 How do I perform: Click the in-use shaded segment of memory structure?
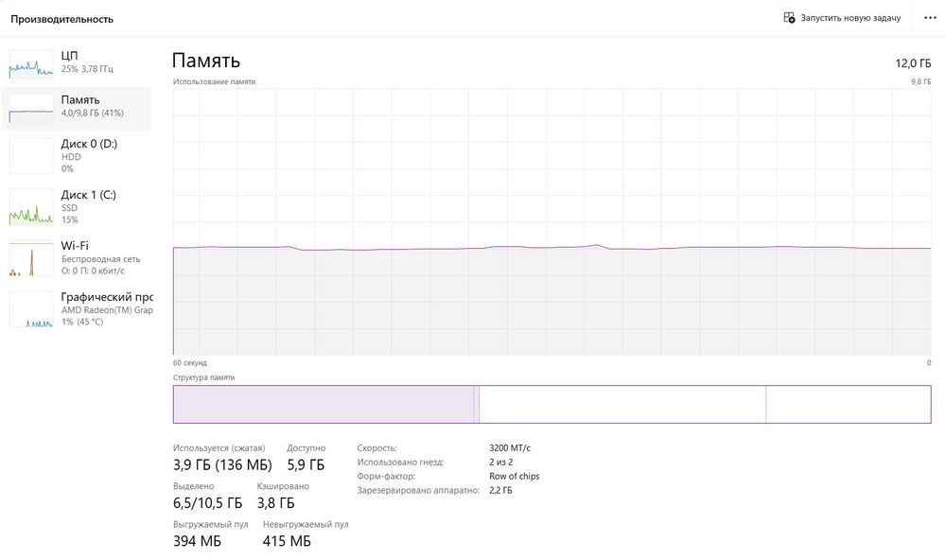point(323,404)
